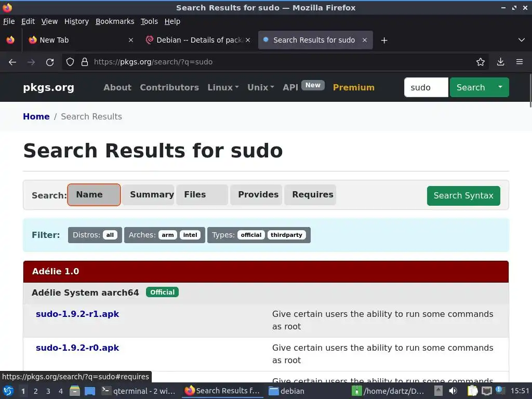Image resolution: width=532 pixels, height=399 pixels.
Task: Collapse the Adélie 1.0 distro header
Action: (x=266, y=272)
